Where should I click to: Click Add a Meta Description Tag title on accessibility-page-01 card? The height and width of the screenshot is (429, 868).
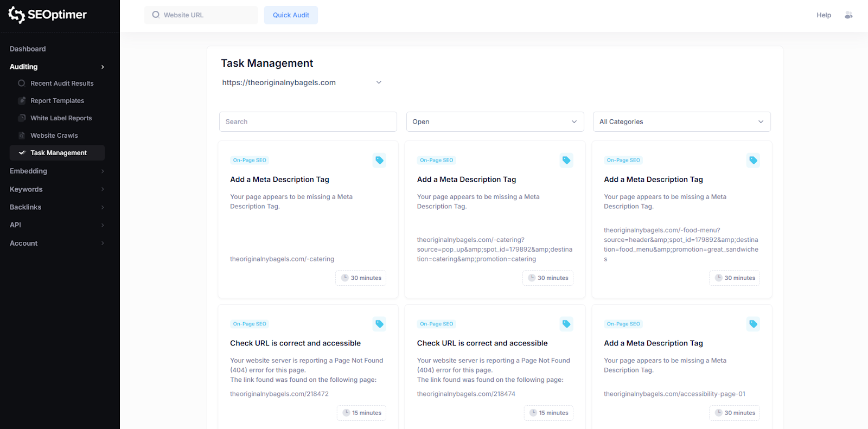[653, 343]
